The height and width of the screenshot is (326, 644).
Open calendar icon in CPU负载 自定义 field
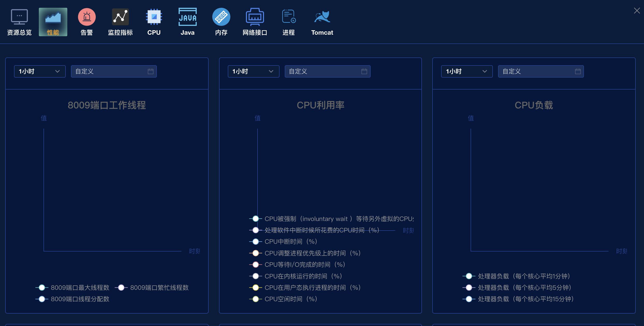click(578, 71)
